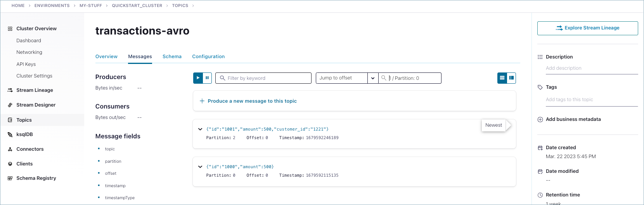
Task: Select ksqlDB in the sidebar
Action: (24, 134)
